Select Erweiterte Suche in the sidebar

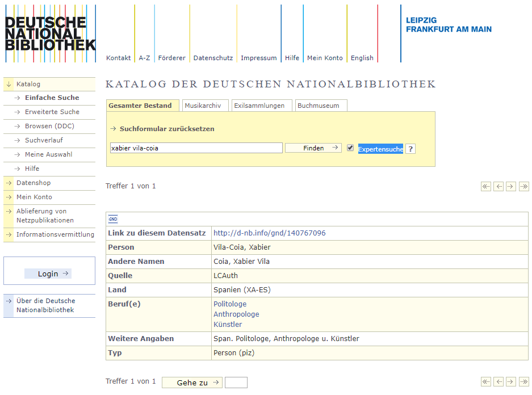(52, 112)
